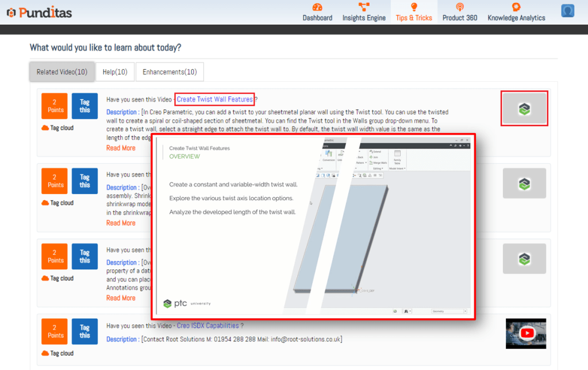
Task: Play the YouTube thumbnail for Creo ISDX
Action: pos(526,333)
